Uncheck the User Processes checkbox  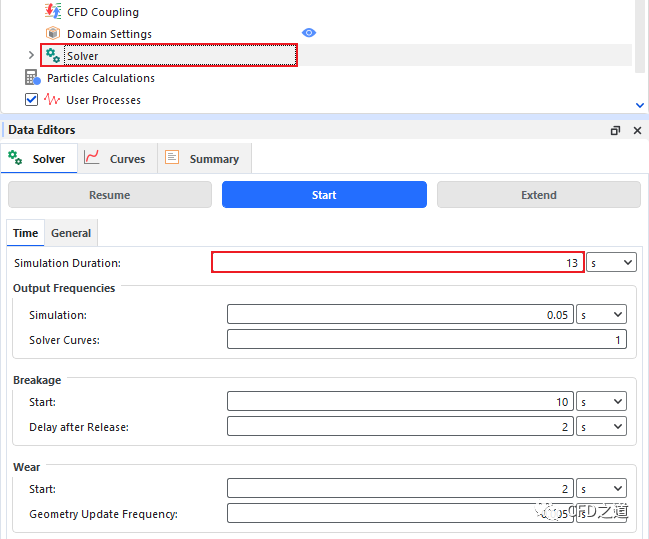click(x=31, y=100)
